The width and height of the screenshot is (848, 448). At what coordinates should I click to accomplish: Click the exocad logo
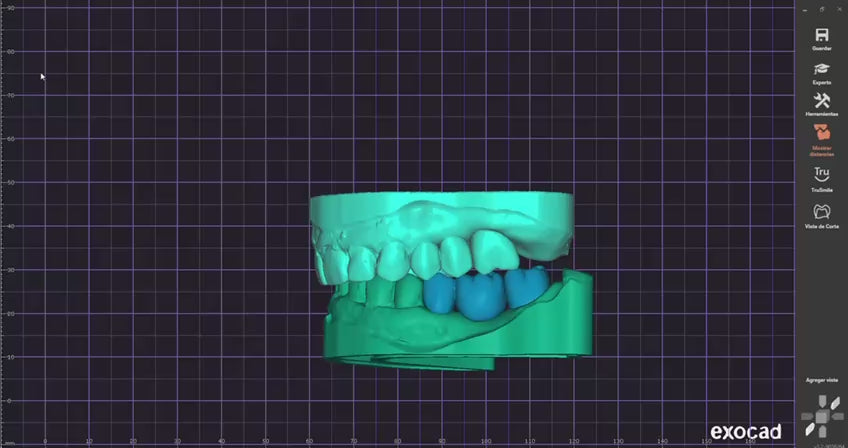click(748, 432)
